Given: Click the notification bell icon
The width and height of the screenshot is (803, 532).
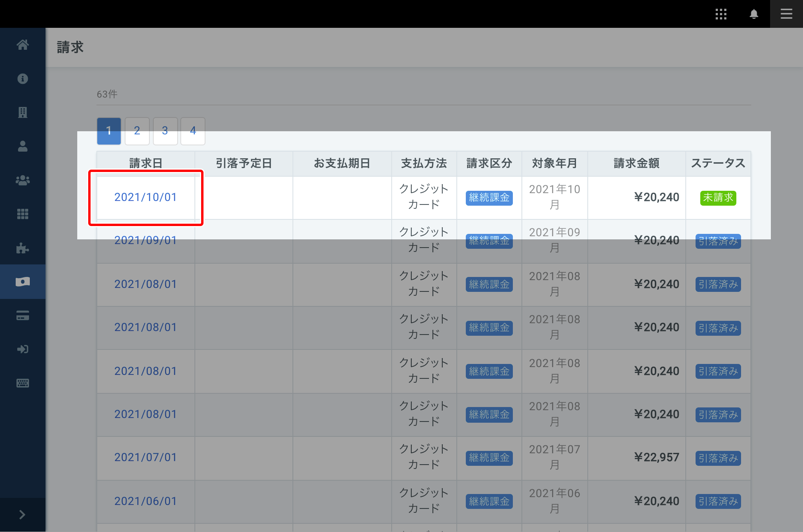Looking at the screenshot, I should point(754,14).
